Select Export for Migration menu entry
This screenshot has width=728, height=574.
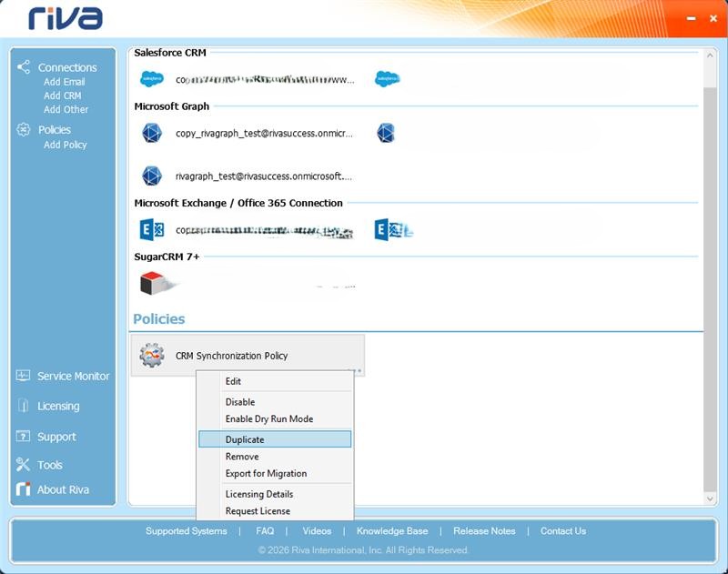(275, 473)
